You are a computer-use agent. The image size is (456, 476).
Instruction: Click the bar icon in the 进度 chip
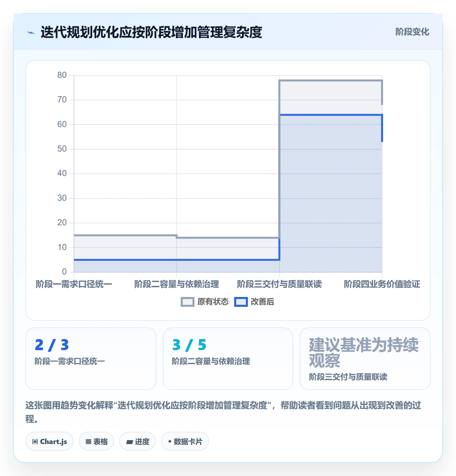coord(130,442)
